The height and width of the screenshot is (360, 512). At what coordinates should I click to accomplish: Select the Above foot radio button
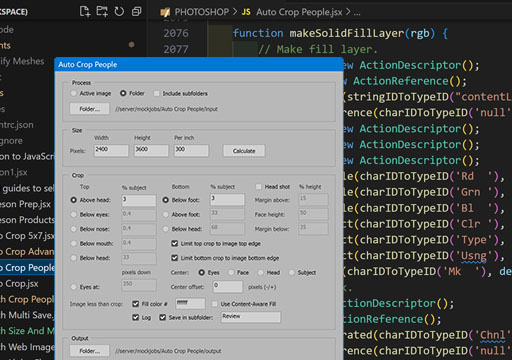165,214
